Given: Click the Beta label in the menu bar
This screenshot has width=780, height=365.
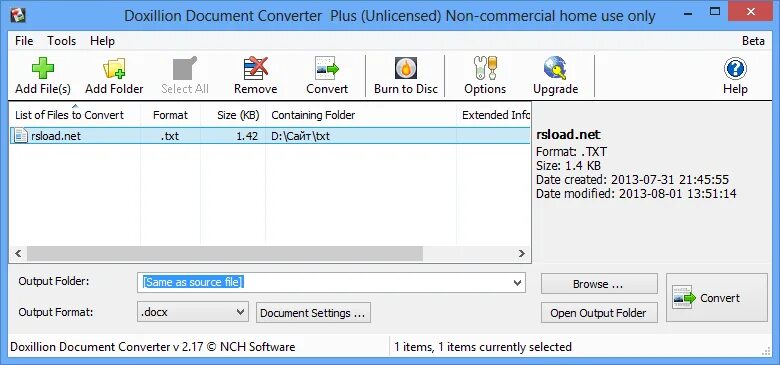Looking at the screenshot, I should click(x=753, y=41).
